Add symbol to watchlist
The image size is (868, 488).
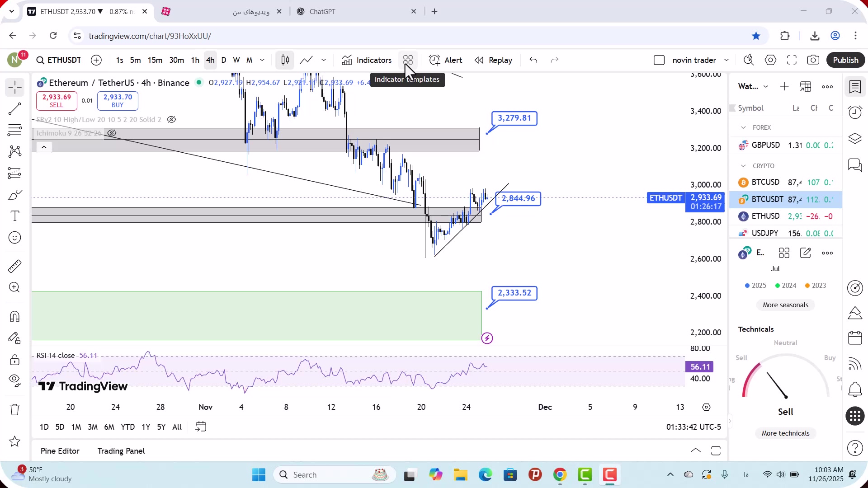tap(784, 87)
